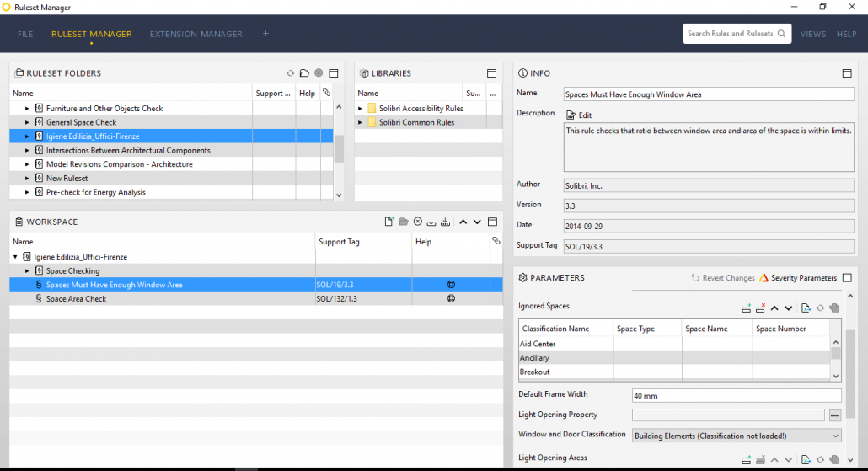868x471 pixels.
Task: Click Light Opening Areas Excel sheet icon
Action: [806, 459]
